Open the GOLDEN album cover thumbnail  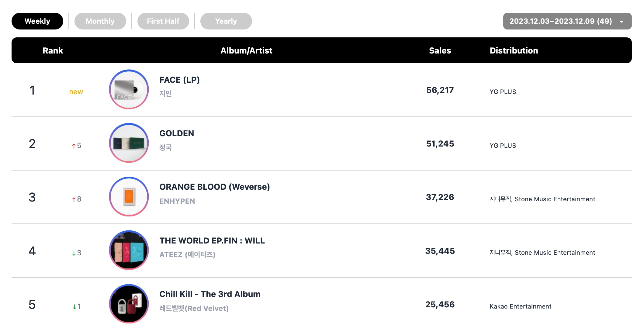pyautogui.click(x=129, y=143)
